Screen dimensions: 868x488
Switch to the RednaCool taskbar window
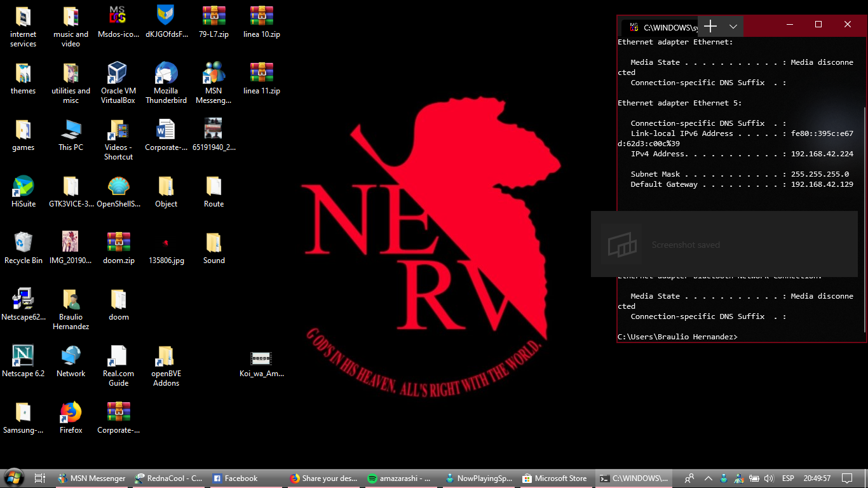pos(168,478)
